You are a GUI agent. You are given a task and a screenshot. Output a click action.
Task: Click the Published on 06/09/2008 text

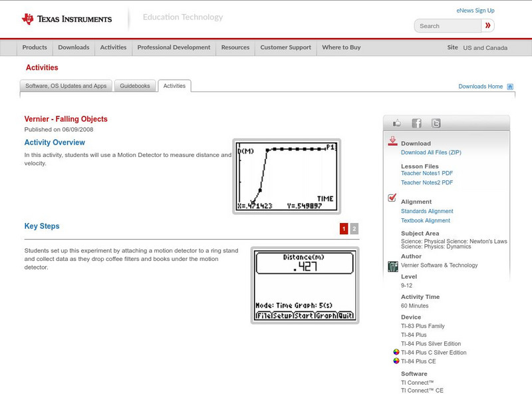click(x=59, y=129)
